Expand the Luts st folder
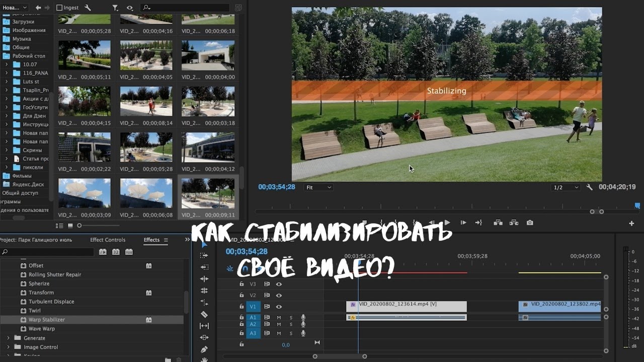Screen dimensions: 644x362 tap(7, 81)
